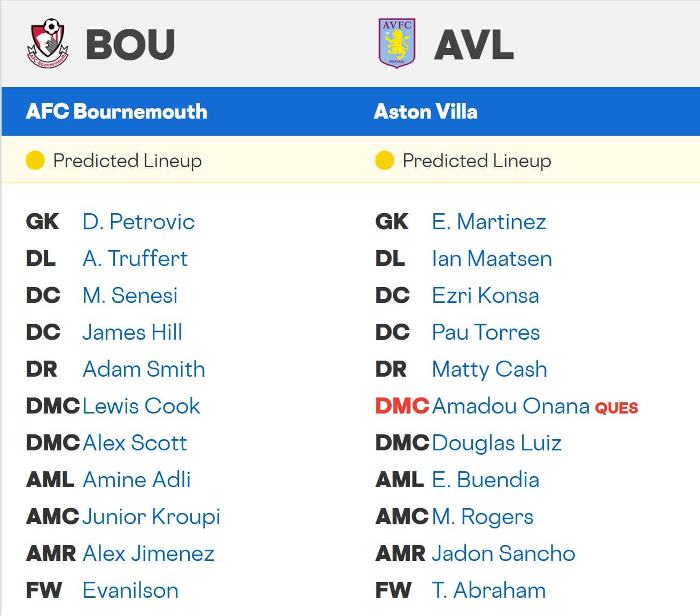Click the Aston Villa header tab
The width and height of the screenshot is (700, 616).
[426, 112]
